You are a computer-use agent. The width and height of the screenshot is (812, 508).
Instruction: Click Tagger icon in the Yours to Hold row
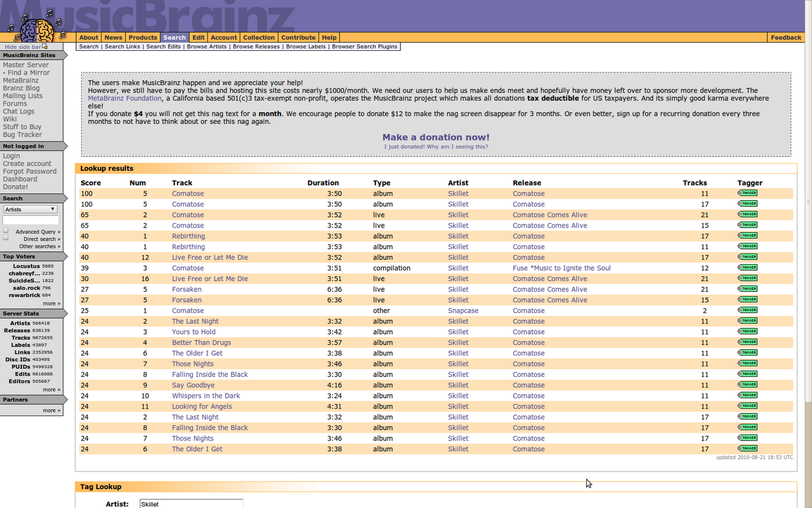click(748, 332)
